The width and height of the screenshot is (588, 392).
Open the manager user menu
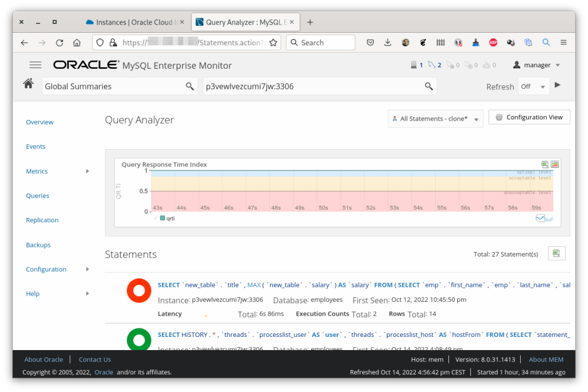click(x=537, y=65)
